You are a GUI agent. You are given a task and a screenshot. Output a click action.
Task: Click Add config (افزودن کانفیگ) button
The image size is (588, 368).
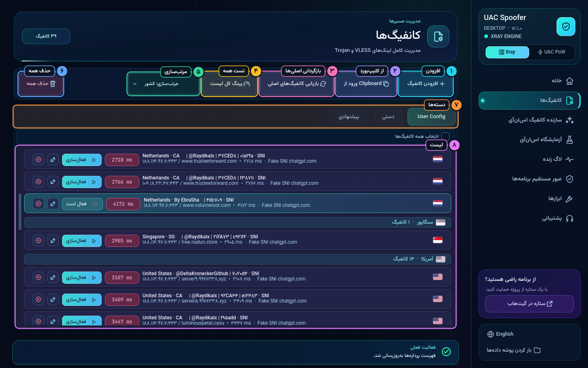(426, 84)
